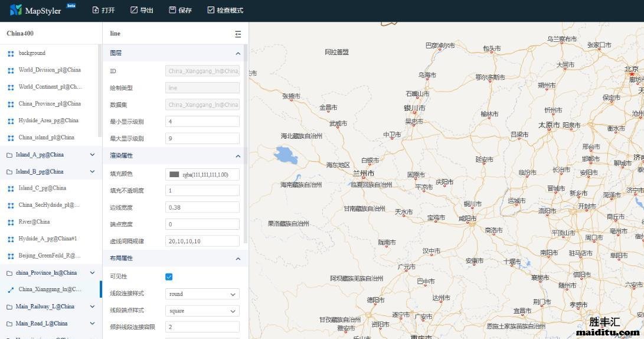Click icon of Island_C_pg@China layer
This screenshot has height=339, width=644.
point(11,188)
